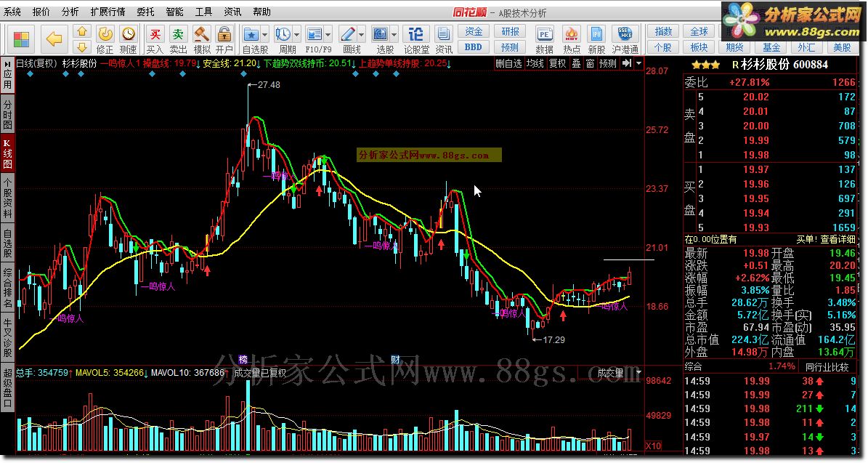Viewport: 868px width, 463px height.
Task: Open the colorful home grid icon
Action: [x=21, y=39]
